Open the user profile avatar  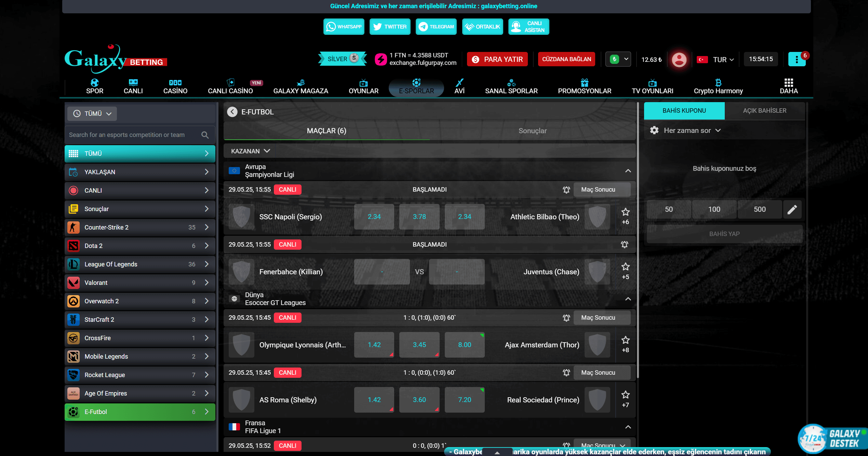[679, 59]
